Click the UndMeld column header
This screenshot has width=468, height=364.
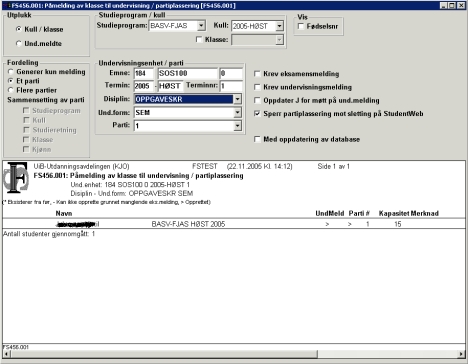pos(330,213)
